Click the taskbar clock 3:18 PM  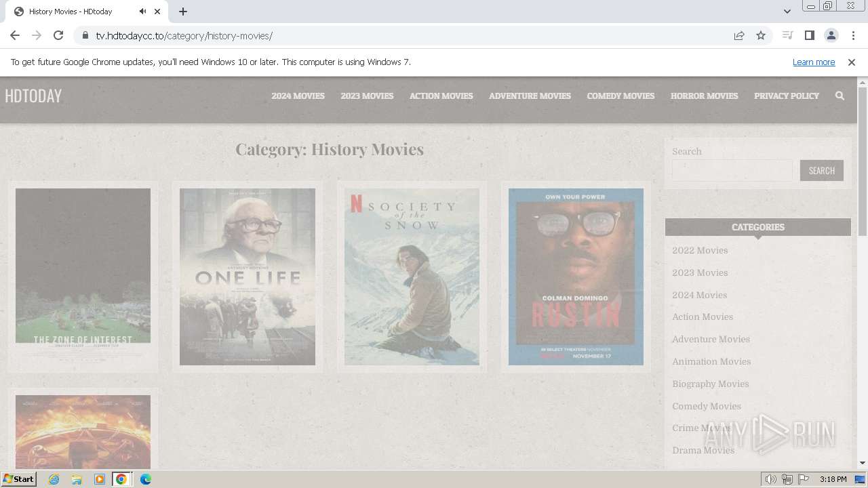click(833, 479)
